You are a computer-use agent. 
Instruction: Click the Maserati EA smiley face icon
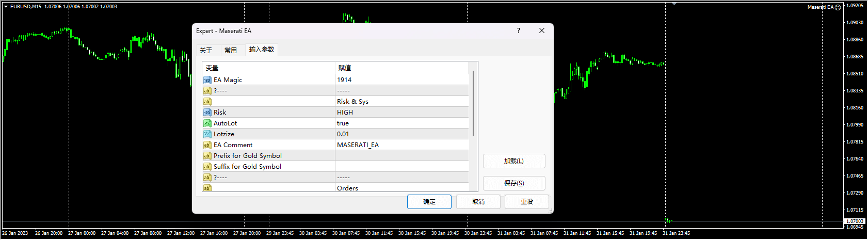(838, 7)
